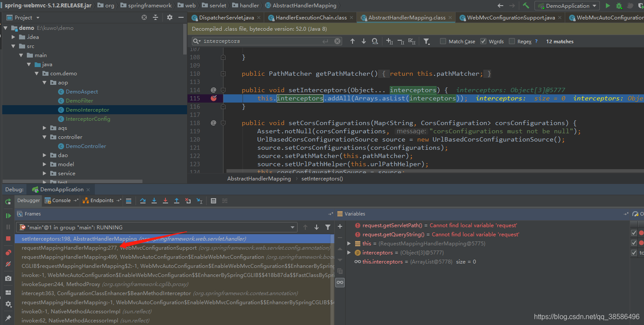Viewport: 644px width, 325px height.
Task: Open InterceptorConfig in project tree
Action: coord(88,119)
